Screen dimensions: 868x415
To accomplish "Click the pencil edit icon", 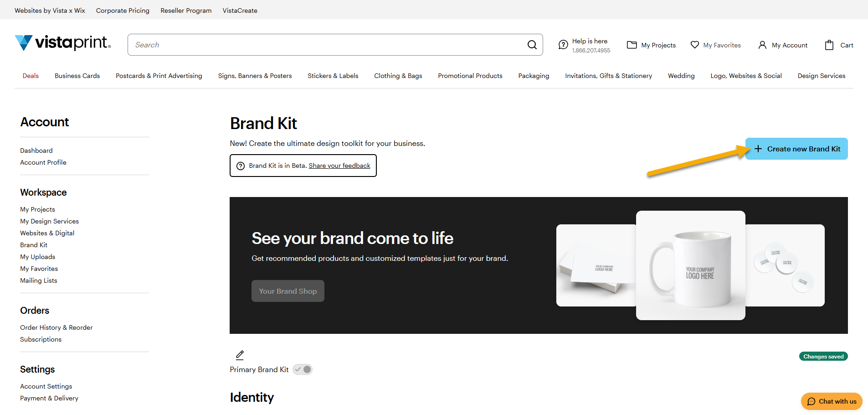I will tap(240, 355).
